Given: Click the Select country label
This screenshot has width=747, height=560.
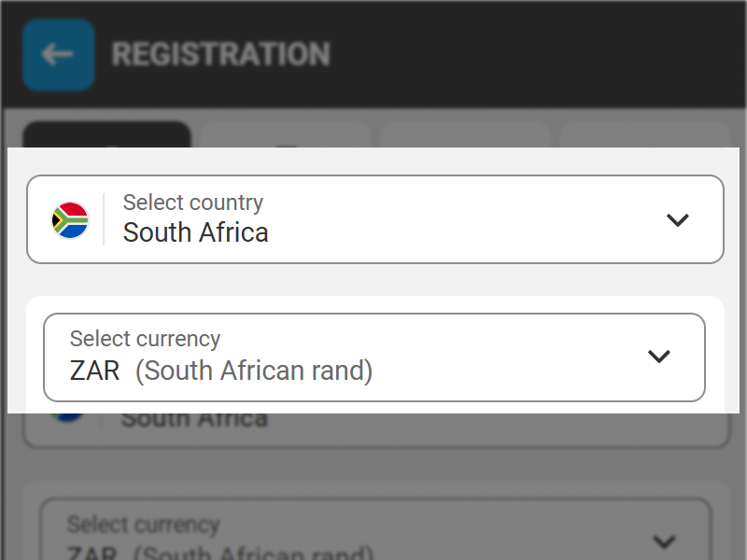Looking at the screenshot, I should tap(192, 203).
